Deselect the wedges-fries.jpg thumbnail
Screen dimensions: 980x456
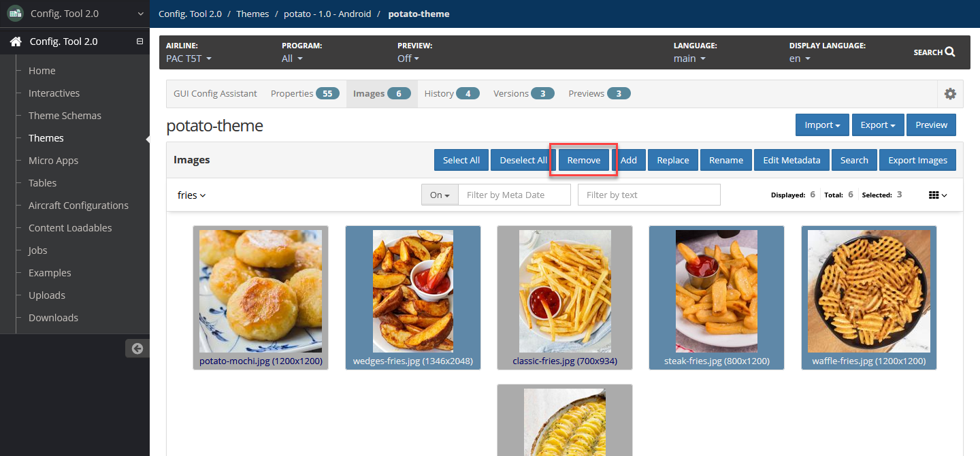click(413, 297)
